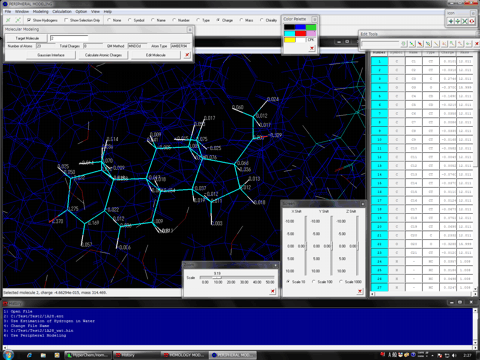Open the Window menu
The width and height of the screenshot is (480, 360).
[22, 12]
